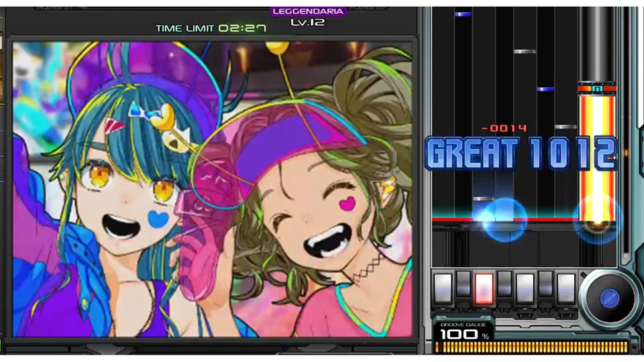Viewport: 644px width, 362px height.
Task: Click the orange scratch long note
Action: click(x=597, y=158)
